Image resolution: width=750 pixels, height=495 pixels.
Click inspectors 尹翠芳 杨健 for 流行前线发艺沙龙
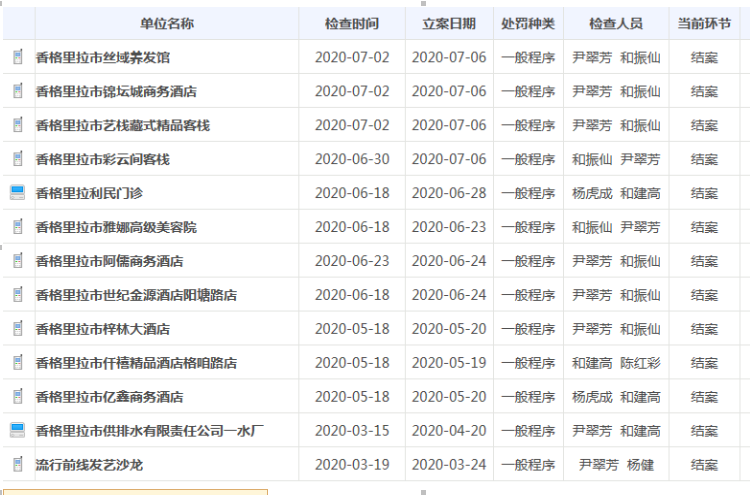pyautogui.click(x=616, y=465)
